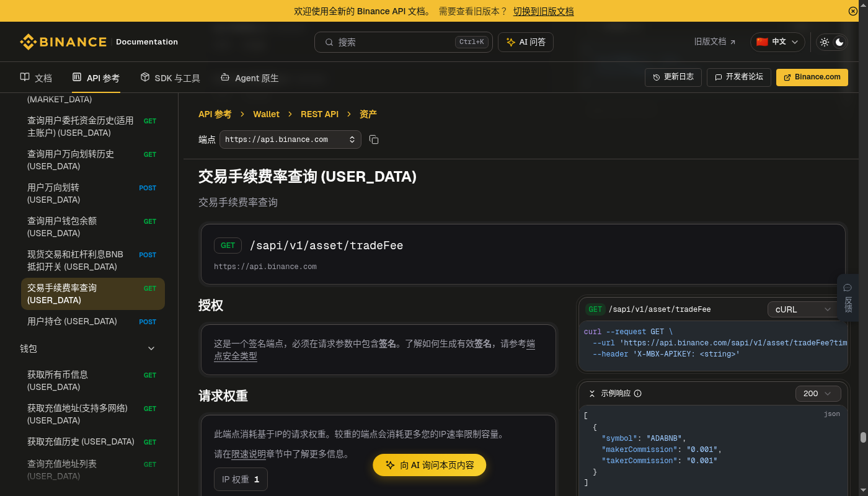This screenshot has height=496, width=868.
Task: Click 向 AI 询问本页内容 button
Action: (x=429, y=465)
